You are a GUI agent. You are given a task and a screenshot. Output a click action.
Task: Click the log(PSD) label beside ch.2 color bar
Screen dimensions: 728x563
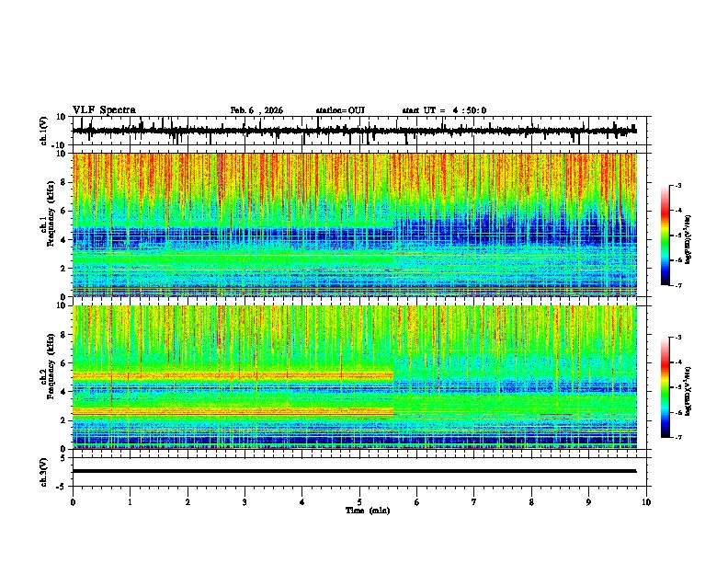(x=688, y=391)
